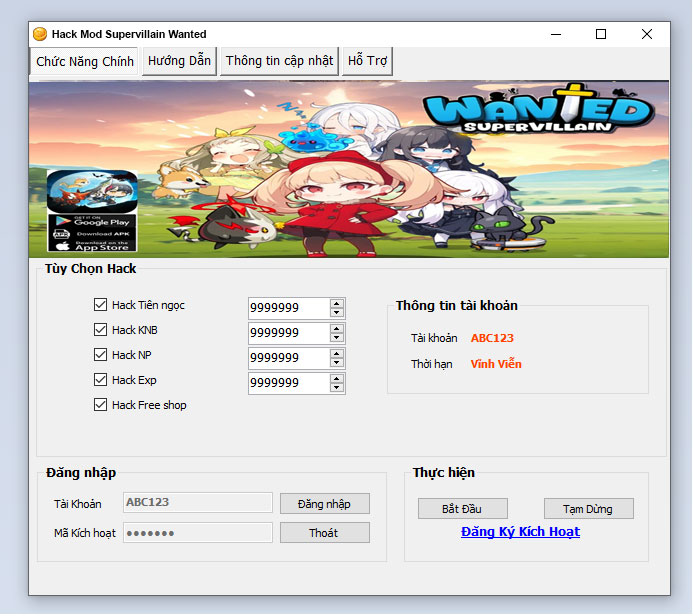
Task: Click the Wanted Supervillain logo
Action: (x=538, y=109)
